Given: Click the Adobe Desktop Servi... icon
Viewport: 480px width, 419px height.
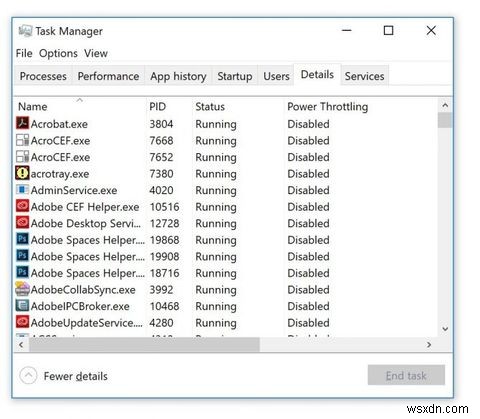Looking at the screenshot, I should click(22, 223).
